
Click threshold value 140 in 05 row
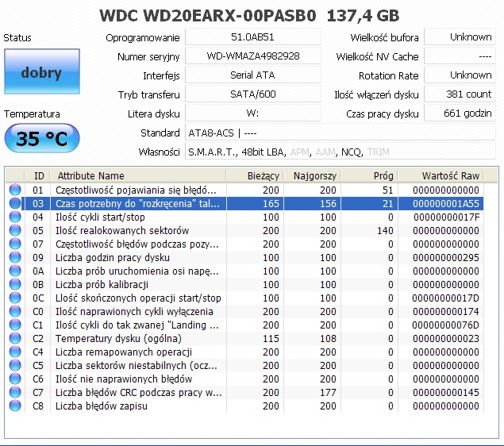385,230
